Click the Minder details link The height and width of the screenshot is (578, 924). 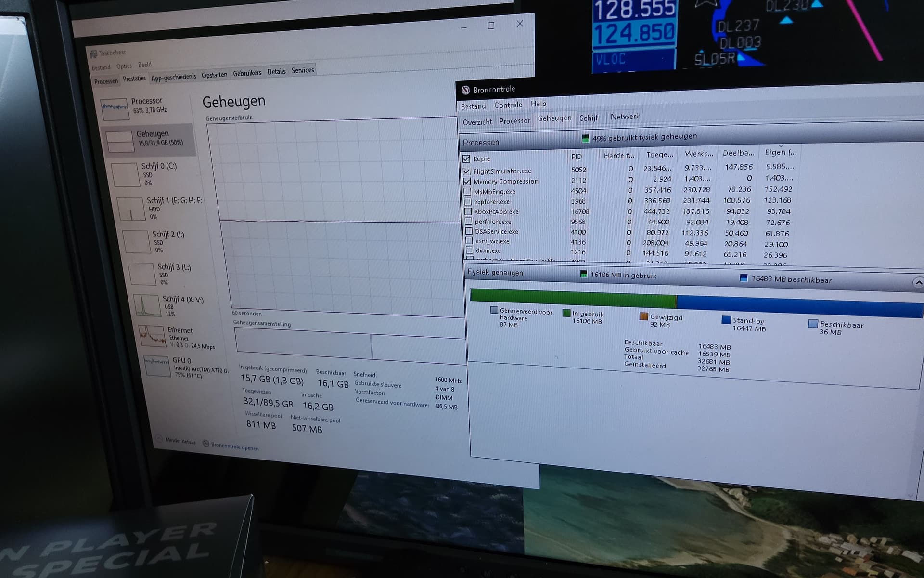[x=180, y=441]
